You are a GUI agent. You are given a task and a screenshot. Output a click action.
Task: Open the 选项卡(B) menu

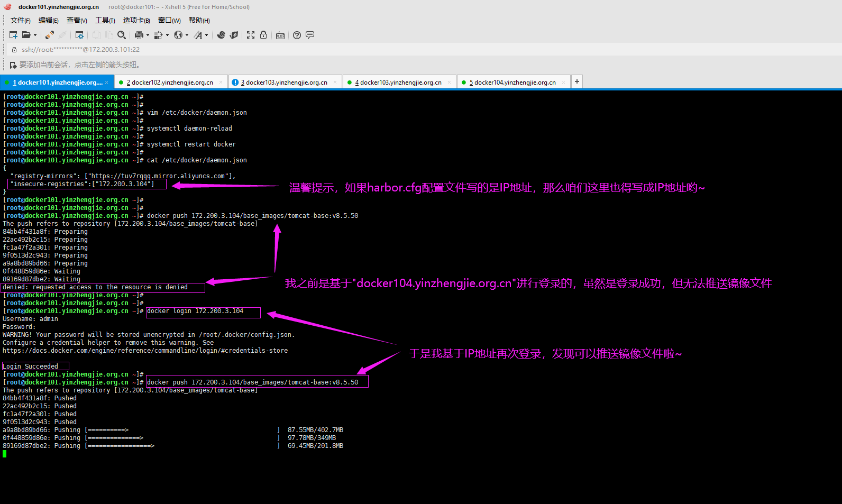click(136, 20)
